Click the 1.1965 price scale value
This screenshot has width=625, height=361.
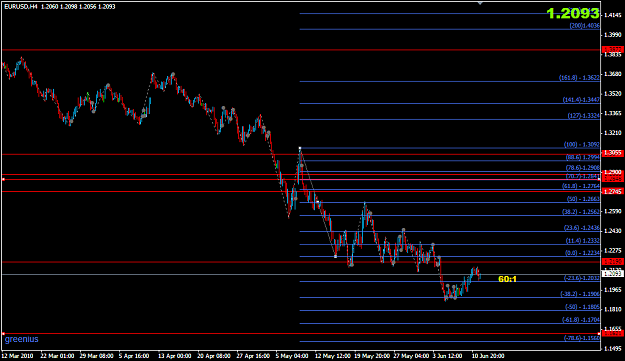pyautogui.click(x=612, y=290)
